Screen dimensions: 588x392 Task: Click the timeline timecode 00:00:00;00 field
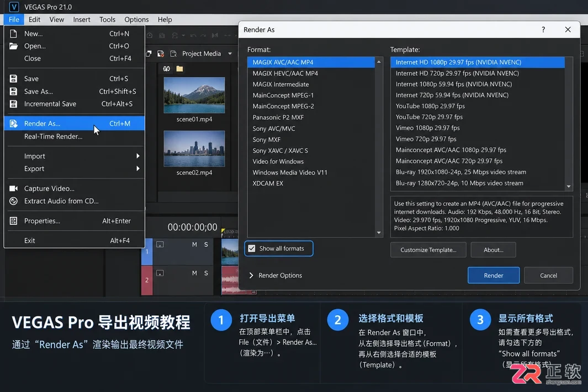tap(192, 227)
